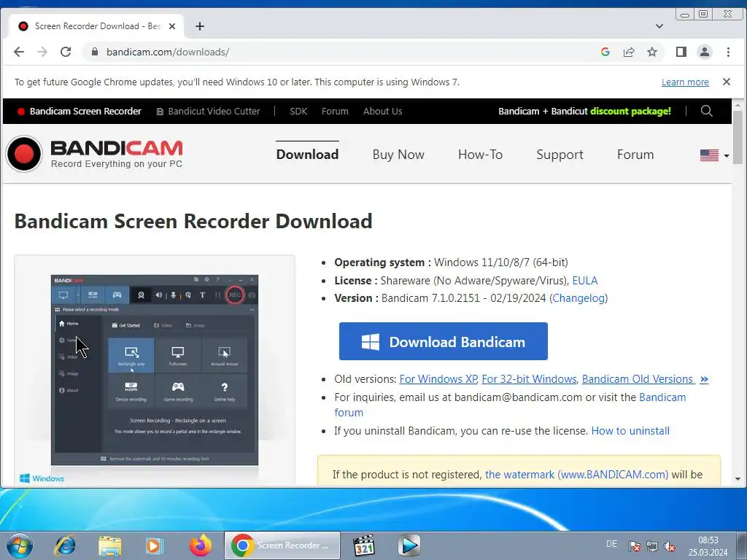
Task: Open the Bandicam + Bandicut discount package
Action: pos(584,112)
